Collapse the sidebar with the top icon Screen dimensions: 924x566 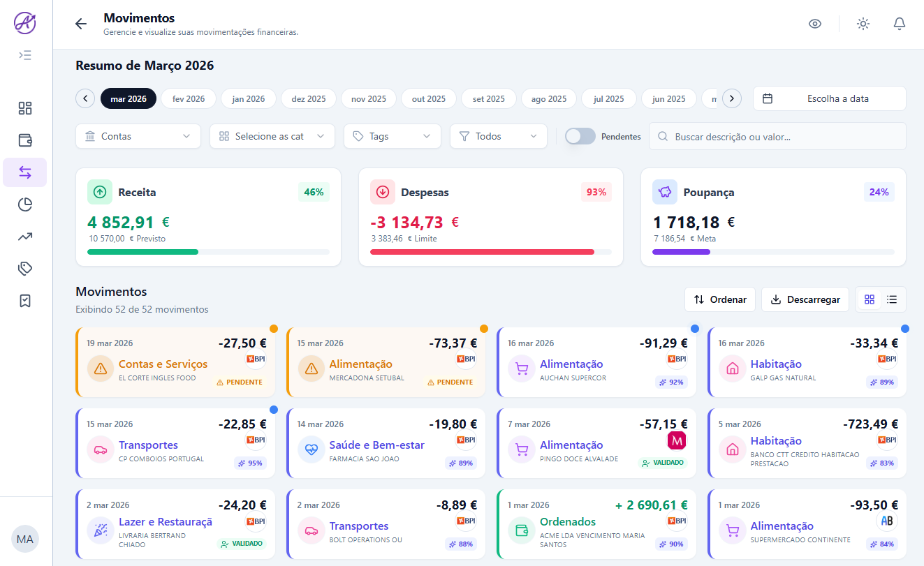point(25,54)
